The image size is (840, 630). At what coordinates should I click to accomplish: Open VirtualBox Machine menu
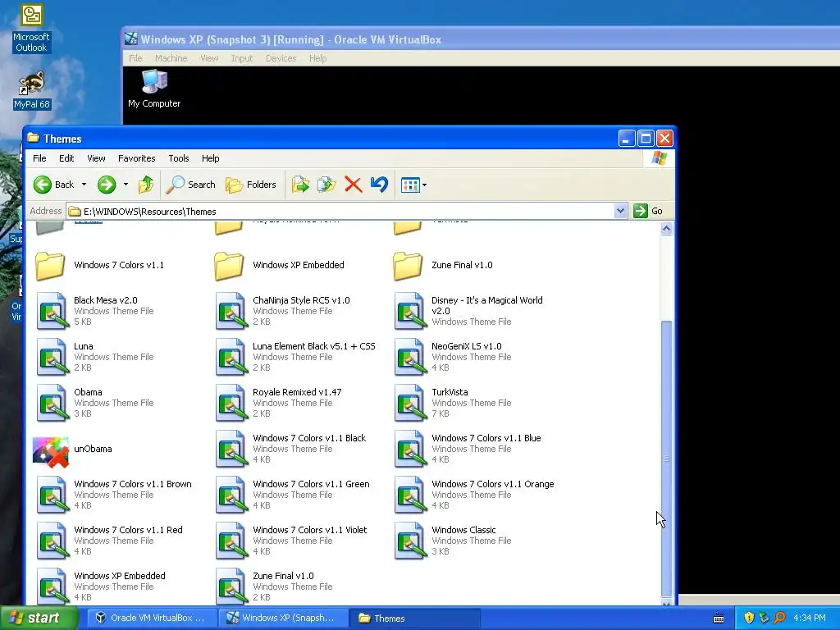pyautogui.click(x=171, y=58)
